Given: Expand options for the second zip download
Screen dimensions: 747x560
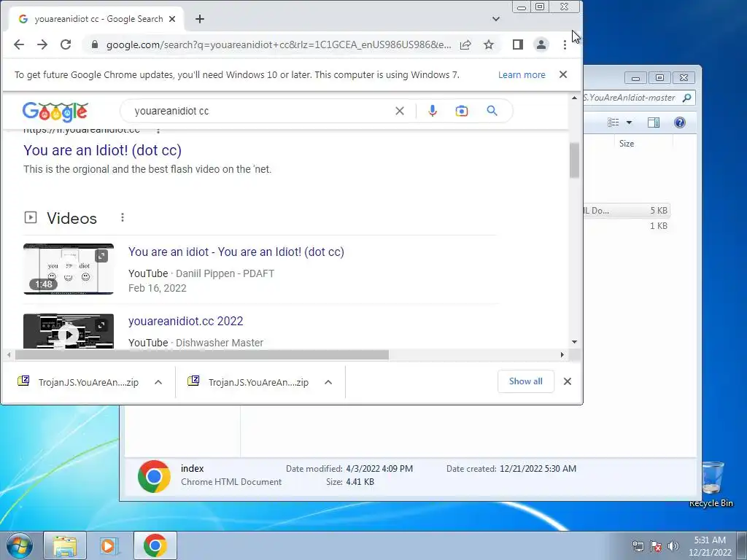Looking at the screenshot, I should click(x=328, y=382).
